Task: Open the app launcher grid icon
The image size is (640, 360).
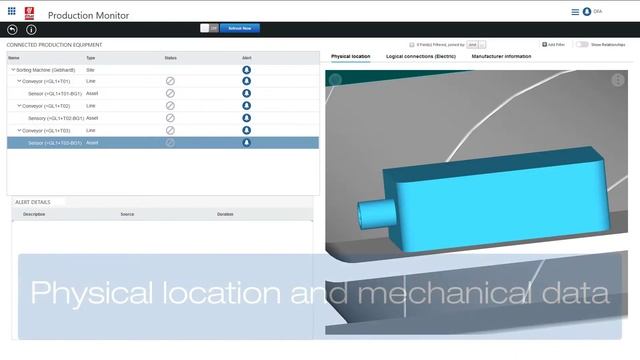Action: pyautogui.click(x=11, y=11)
